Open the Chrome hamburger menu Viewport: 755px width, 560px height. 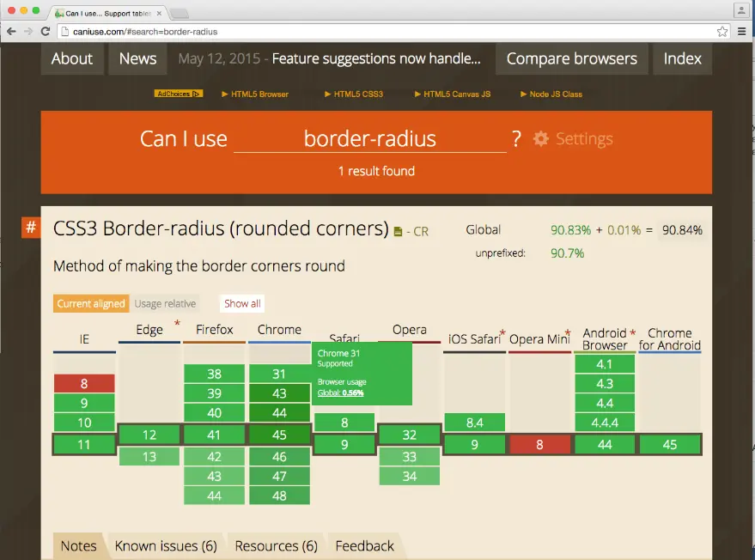(741, 29)
